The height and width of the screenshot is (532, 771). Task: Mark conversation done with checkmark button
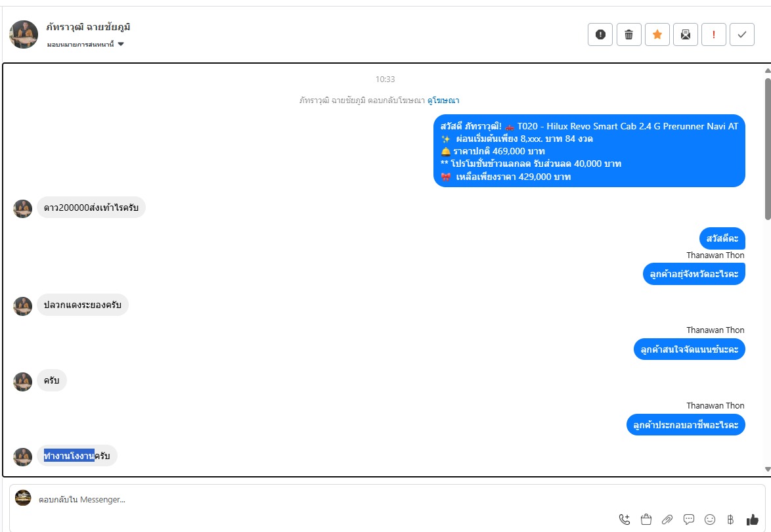tap(742, 35)
